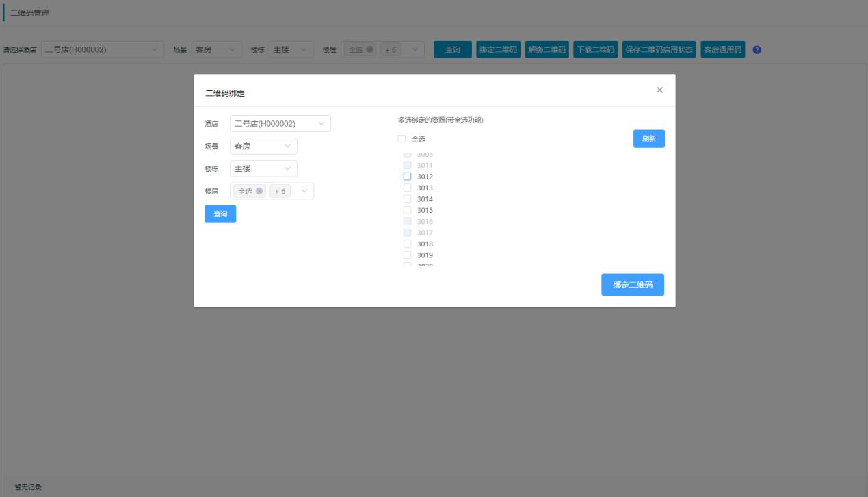Click the +6 tag in the dialog's 楼层 field
Viewport: 868px width, 497px height.
tap(279, 191)
